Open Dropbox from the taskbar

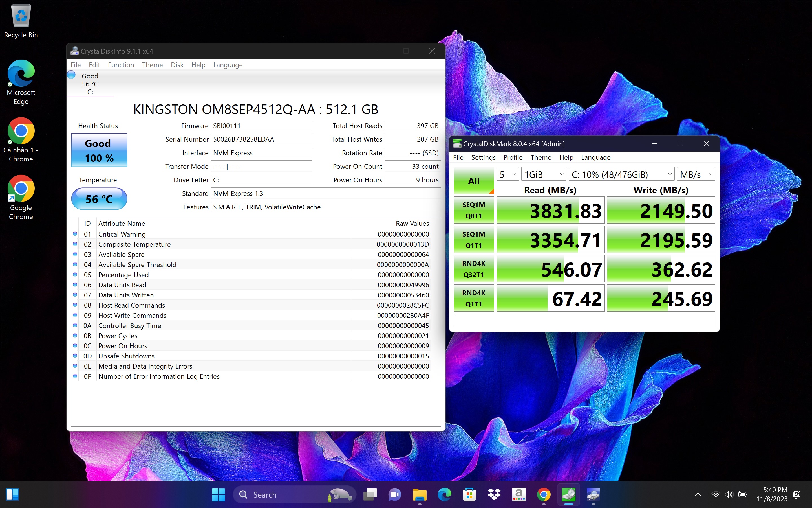click(494, 494)
